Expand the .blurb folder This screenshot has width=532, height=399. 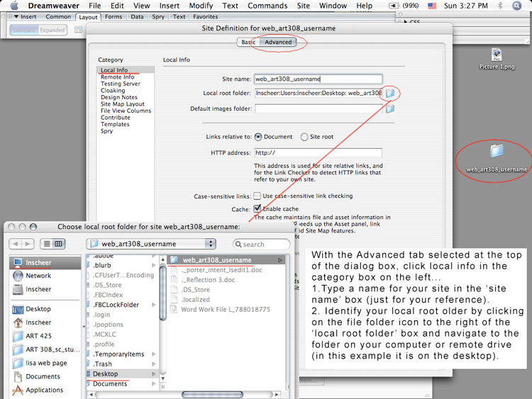pyautogui.click(x=154, y=265)
